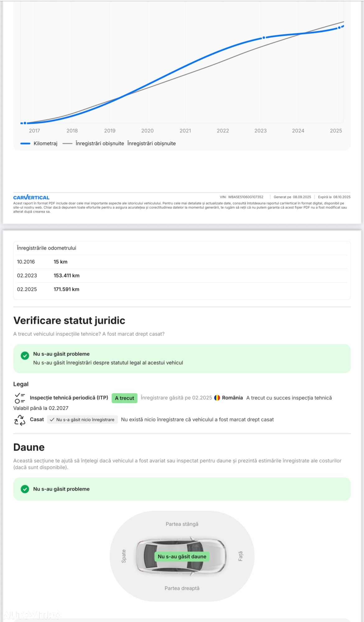Click the 'Legal' subsection label
The width and height of the screenshot is (364, 622).
(x=21, y=384)
